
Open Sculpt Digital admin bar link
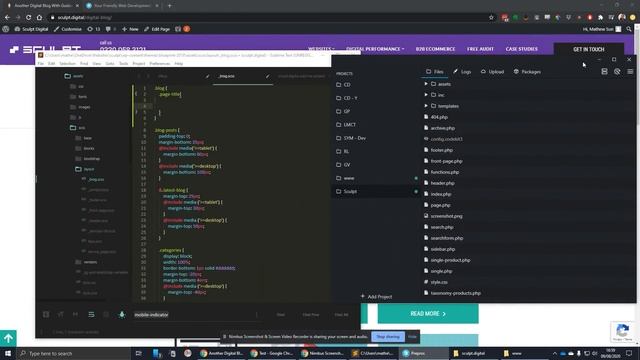[x=31, y=29]
